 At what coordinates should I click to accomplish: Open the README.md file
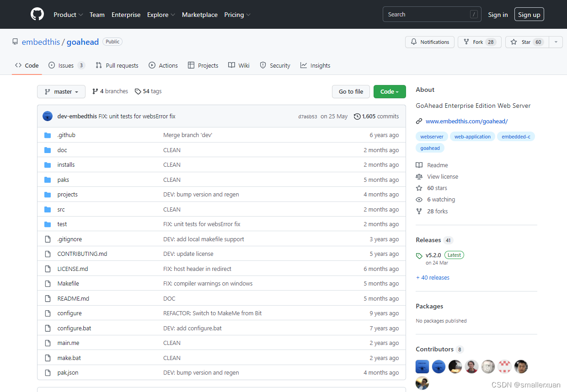pos(73,299)
